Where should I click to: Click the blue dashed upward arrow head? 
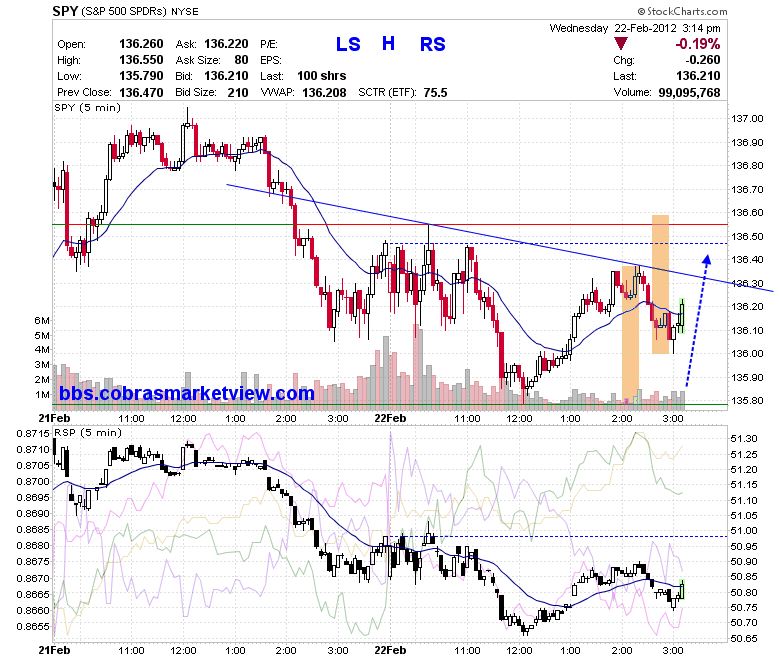(706, 260)
